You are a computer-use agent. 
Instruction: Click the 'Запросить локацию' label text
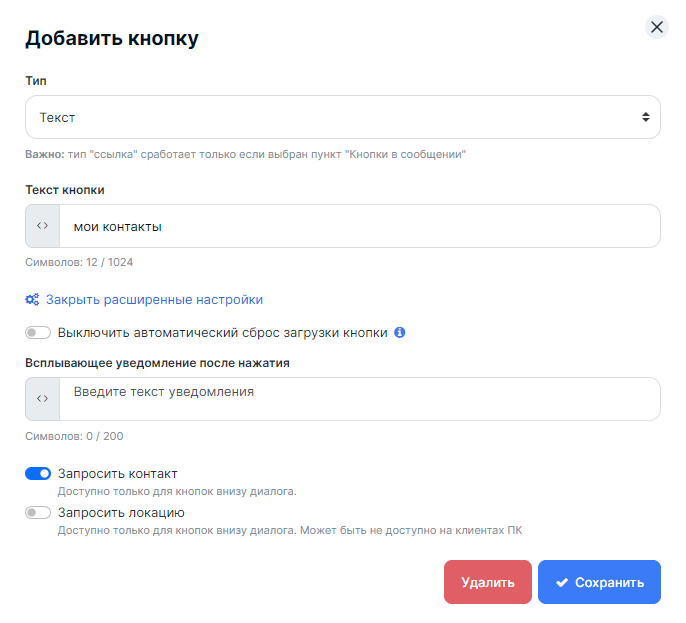click(x=121, y=512)
